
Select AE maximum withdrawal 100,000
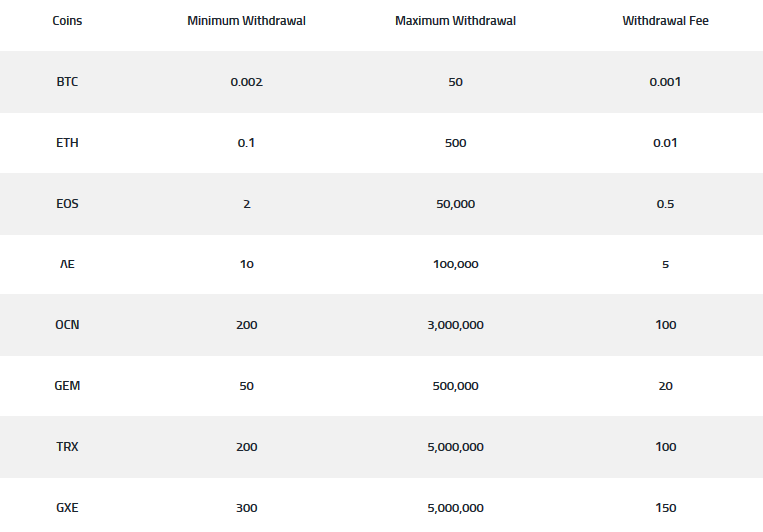[x=456, y=265]
